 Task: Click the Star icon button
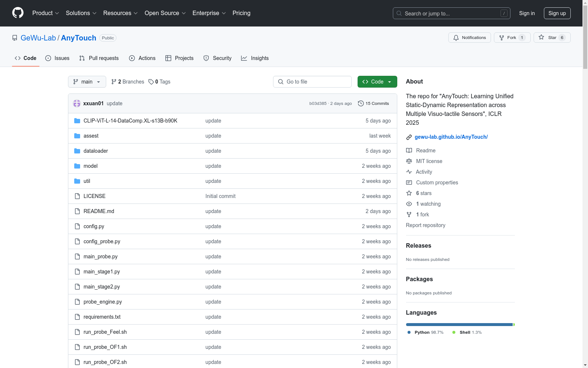coord(541,38)
